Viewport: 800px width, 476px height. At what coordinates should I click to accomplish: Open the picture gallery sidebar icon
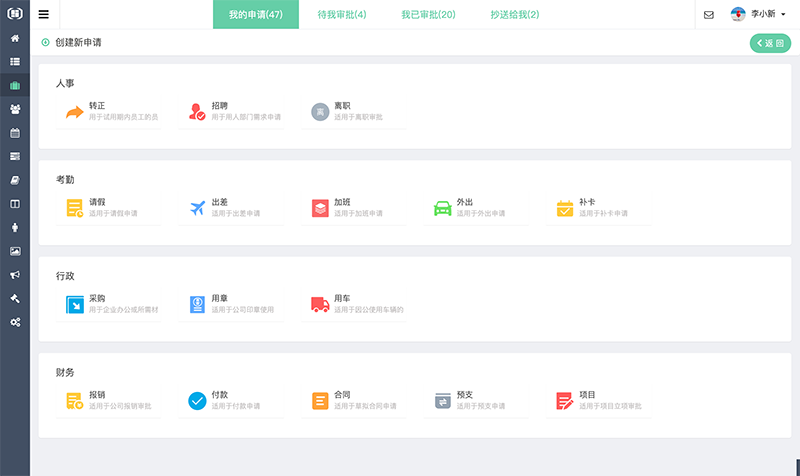point(15,251)
